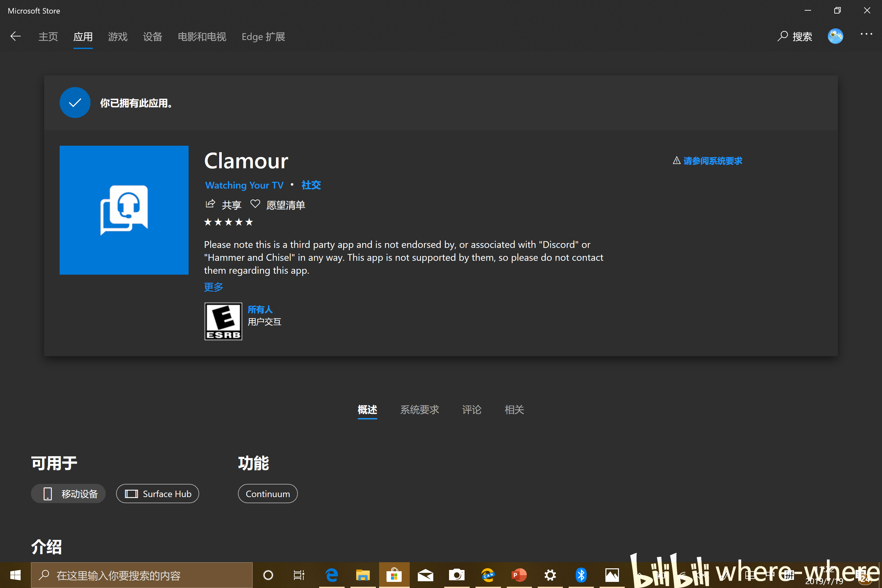882x588 pixels.
Task: Click the Continuum feature chip
Action: coord(268,494)
